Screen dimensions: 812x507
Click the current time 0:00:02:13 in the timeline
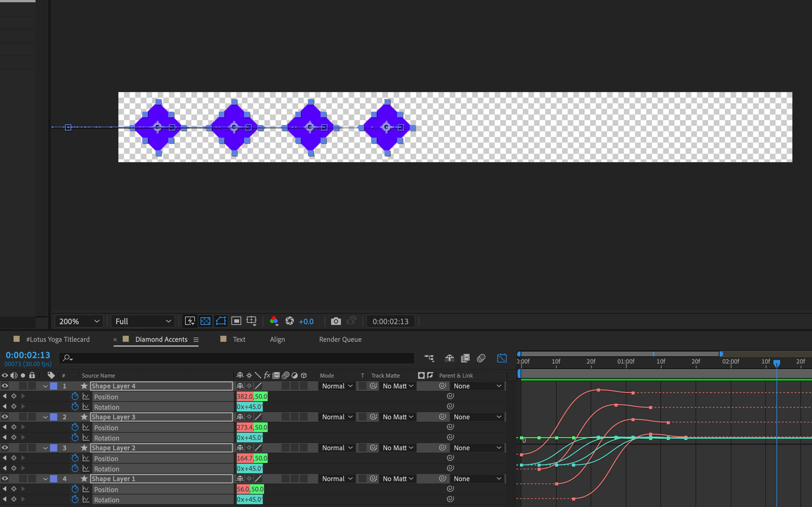click(x=28, y=355)
